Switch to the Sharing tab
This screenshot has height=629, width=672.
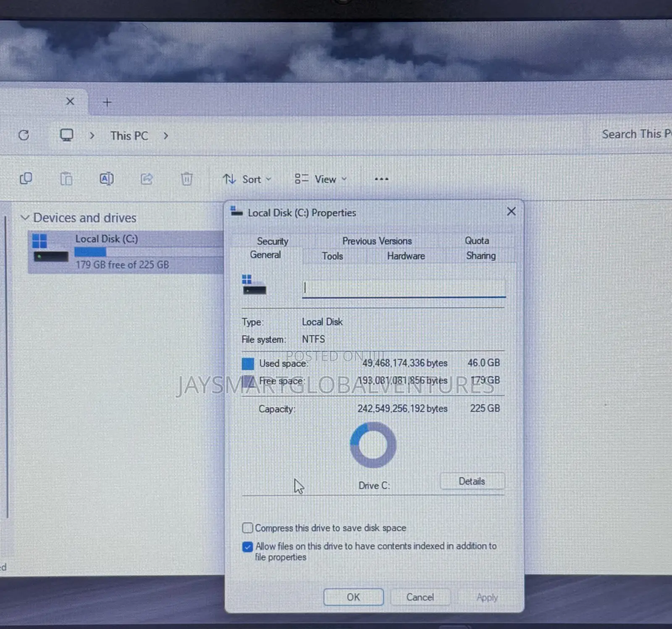[x=481, y=255]
